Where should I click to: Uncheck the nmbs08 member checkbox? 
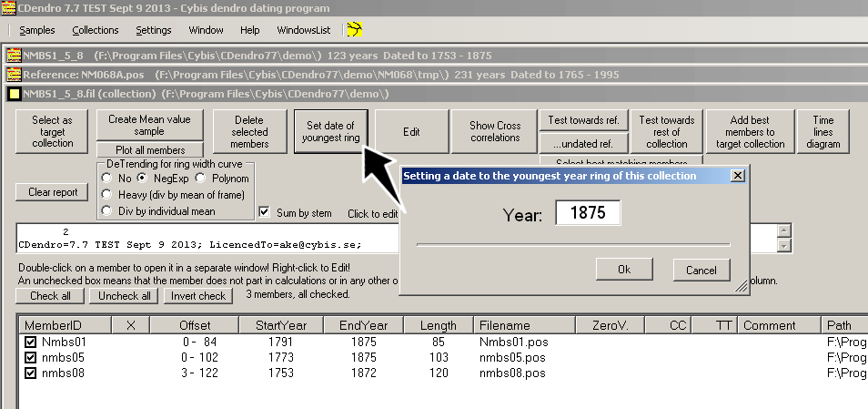29,373
